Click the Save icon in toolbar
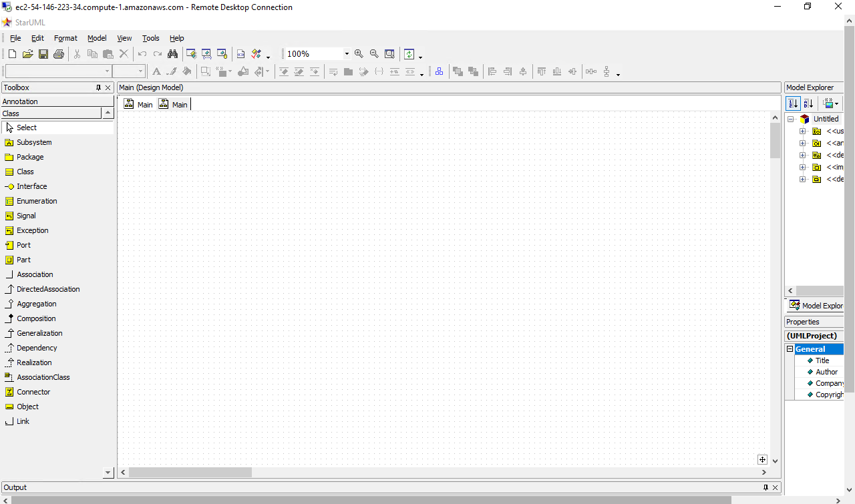Image resolution: width=855 pixels, height=504 pixels. coord(43,54)
